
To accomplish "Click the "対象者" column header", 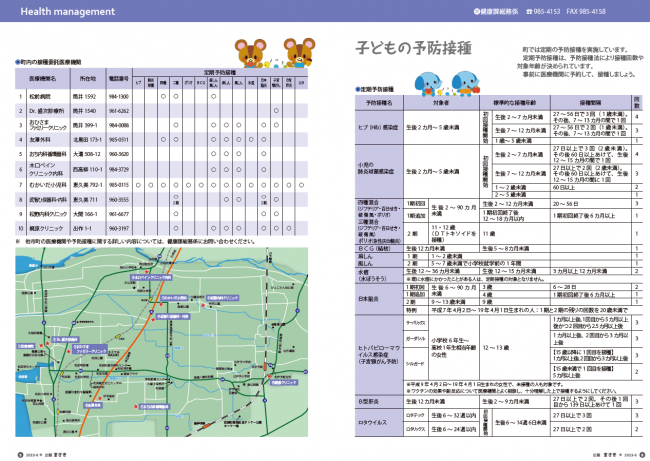I will (x=441, y=102).
